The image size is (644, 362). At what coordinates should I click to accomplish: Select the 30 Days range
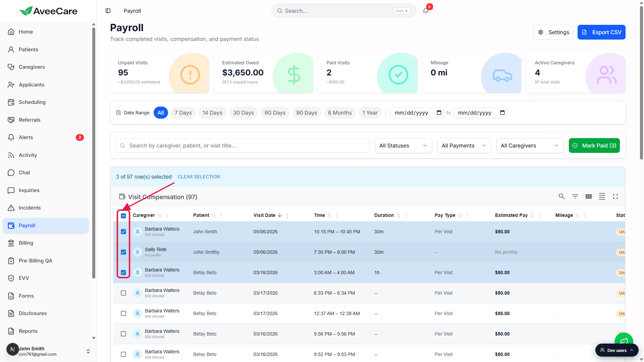[x=244, y=113]
